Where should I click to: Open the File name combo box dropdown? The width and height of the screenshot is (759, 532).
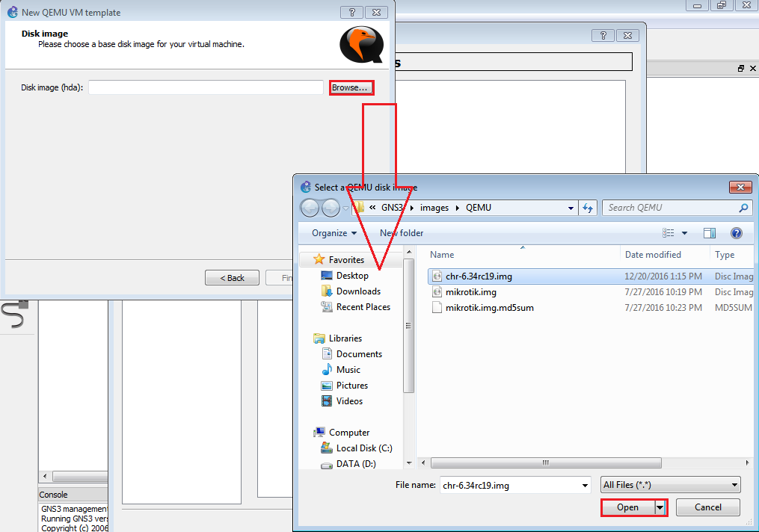point(585,485)
